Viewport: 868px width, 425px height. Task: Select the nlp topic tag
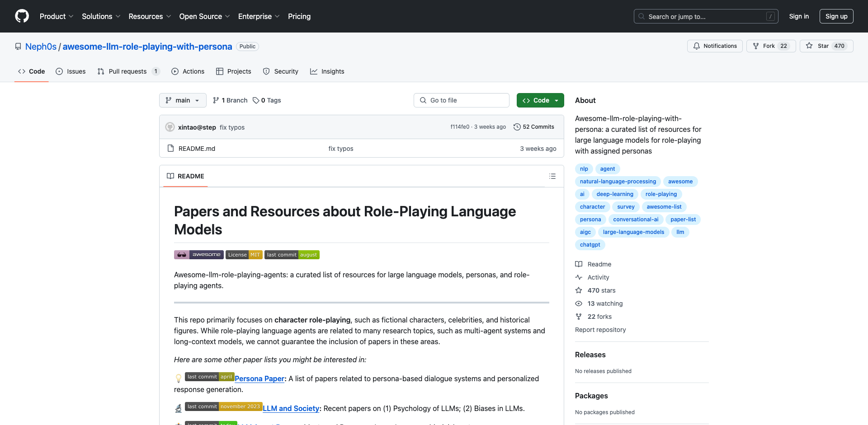pos(584,169)
